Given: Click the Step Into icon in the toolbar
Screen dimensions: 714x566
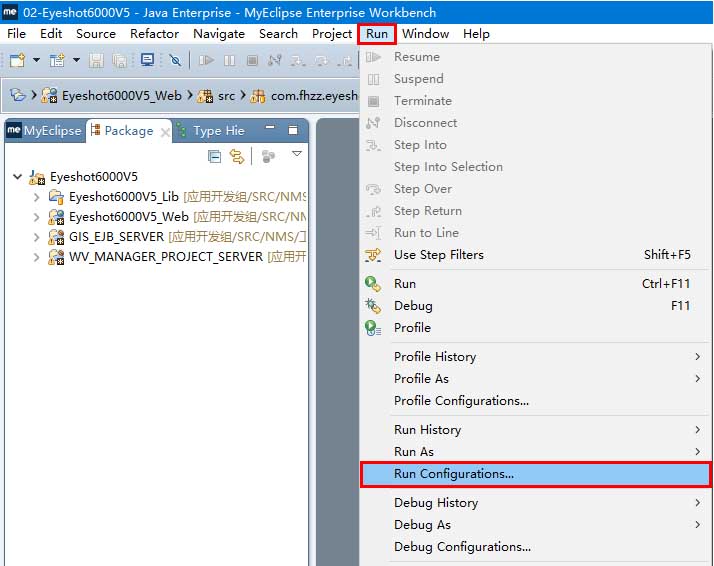Looking at the screenshot, I should [x=298, y=60].
